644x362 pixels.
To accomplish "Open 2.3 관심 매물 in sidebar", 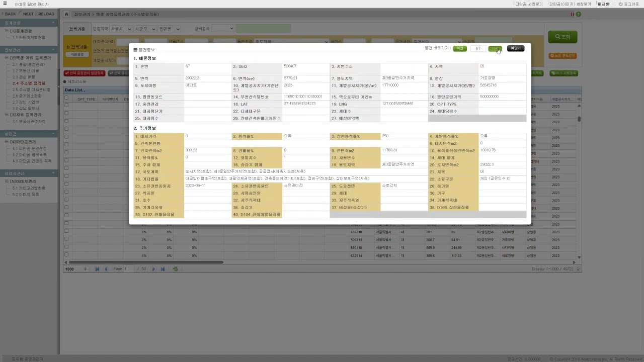I will pos(24,77).
